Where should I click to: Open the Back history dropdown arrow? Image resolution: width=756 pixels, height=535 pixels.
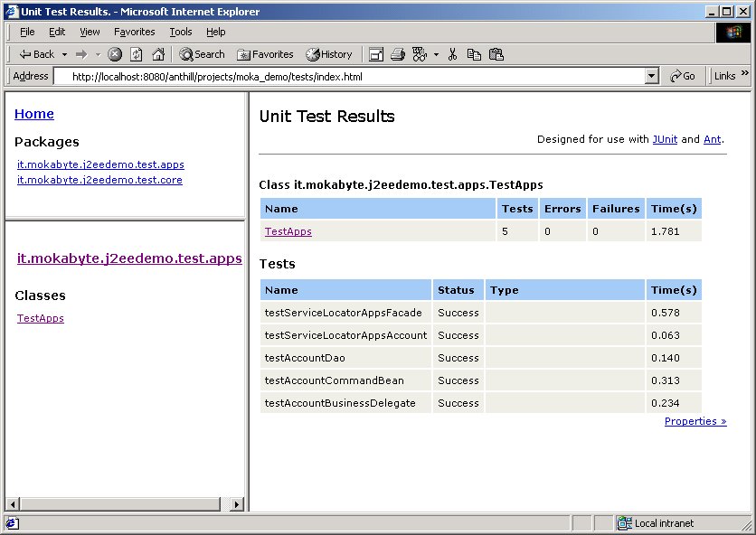click(x=64, y=54)
